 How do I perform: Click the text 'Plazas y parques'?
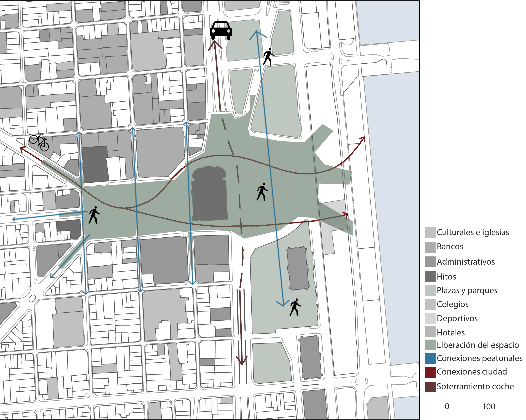[x=467, y=291]
